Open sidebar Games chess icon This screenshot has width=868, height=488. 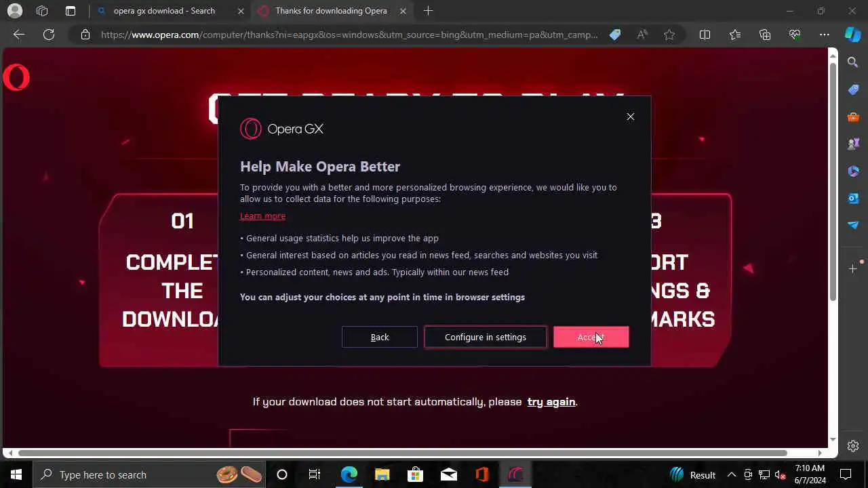[x=853, y=144]
